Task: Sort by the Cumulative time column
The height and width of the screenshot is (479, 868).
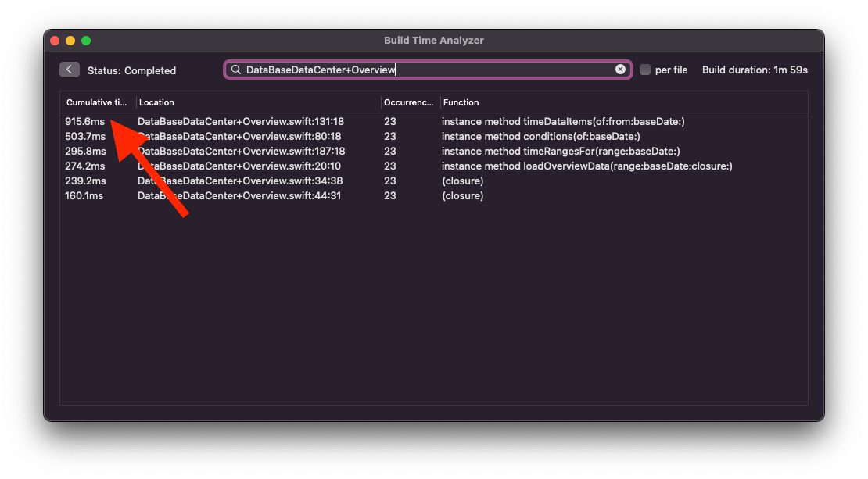Action: (97, 102)
